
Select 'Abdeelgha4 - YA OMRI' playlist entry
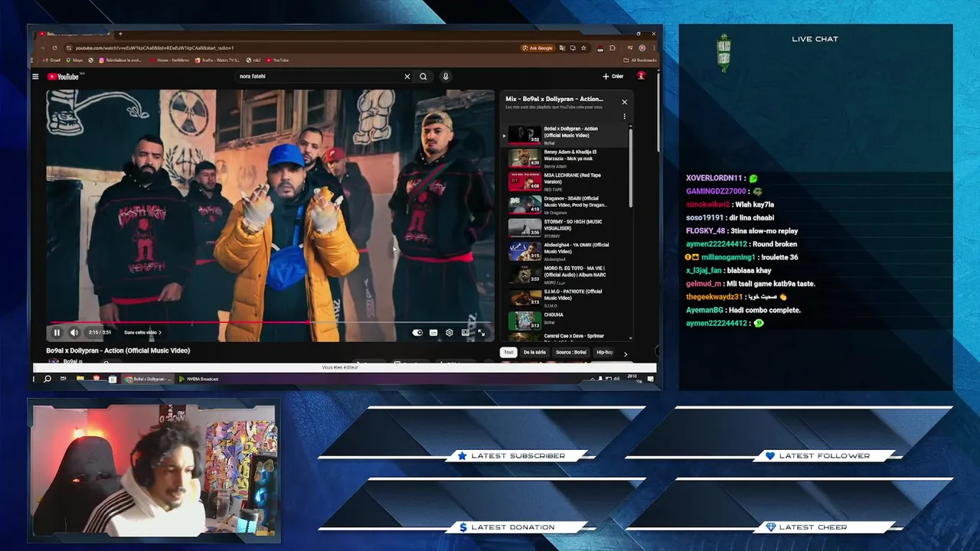click(565, 251)
